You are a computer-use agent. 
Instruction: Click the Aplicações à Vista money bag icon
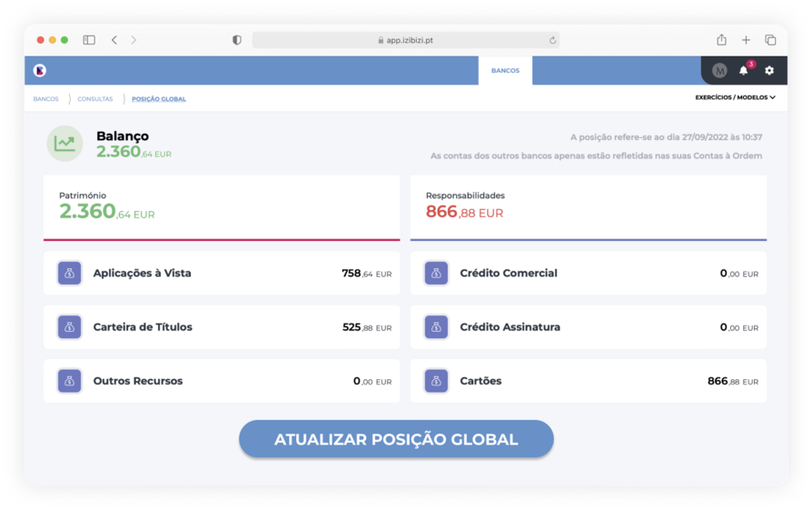pos(70,273)
